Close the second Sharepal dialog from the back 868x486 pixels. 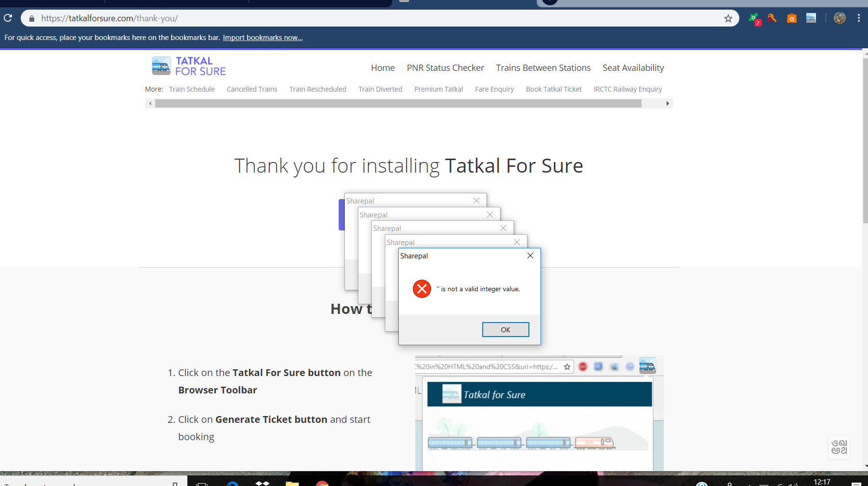[490, 215]
